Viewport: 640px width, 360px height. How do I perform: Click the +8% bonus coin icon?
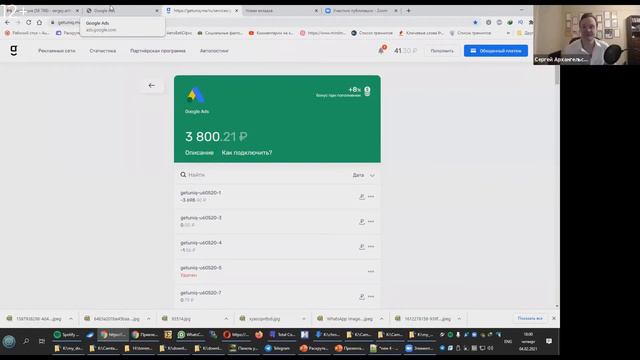[367, 91]
